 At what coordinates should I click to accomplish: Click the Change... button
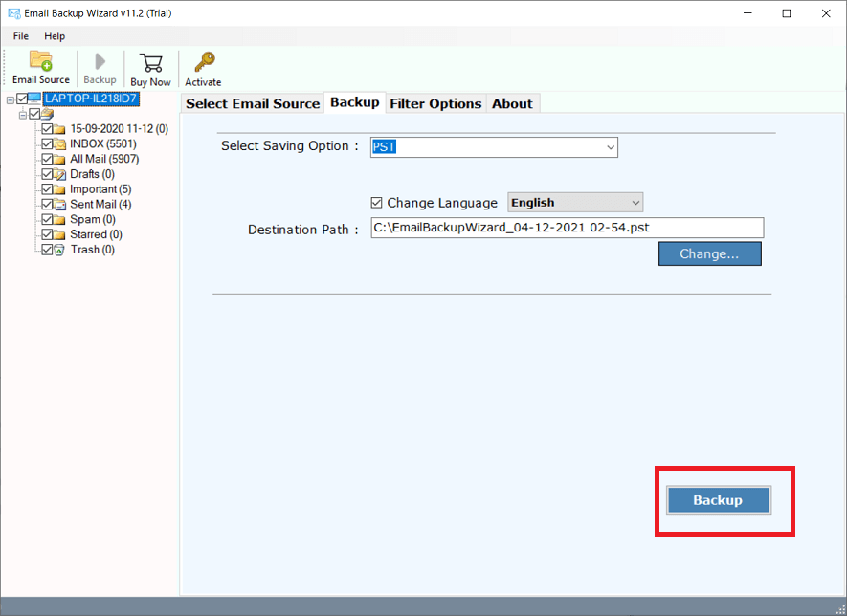[x=709, y=253]
